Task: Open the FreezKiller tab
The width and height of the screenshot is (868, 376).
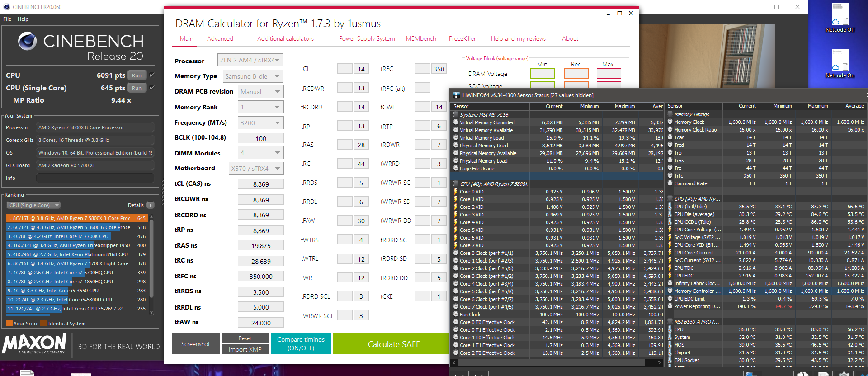Action: 462,39
